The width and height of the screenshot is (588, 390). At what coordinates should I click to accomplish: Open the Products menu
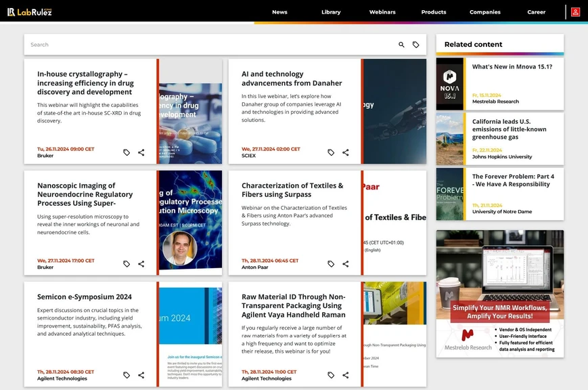[434, 12]
